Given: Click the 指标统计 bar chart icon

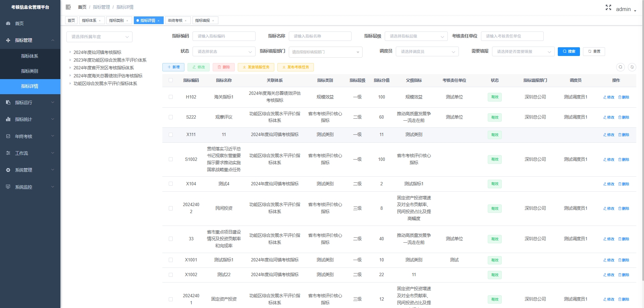Looking at the screenshot, I should [8, 119].
